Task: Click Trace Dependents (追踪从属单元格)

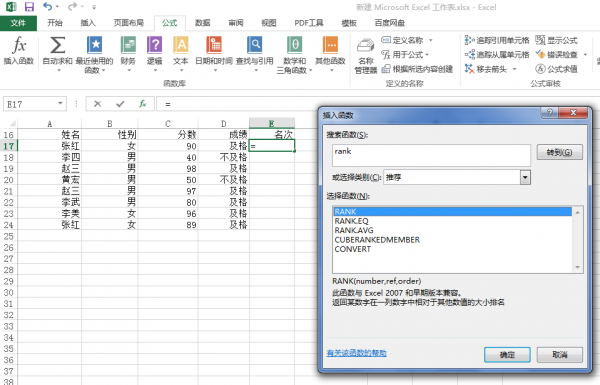Action: 497,55
